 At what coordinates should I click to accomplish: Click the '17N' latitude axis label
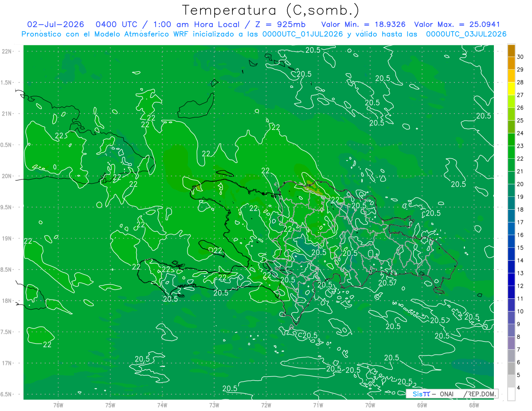[8, 363]
